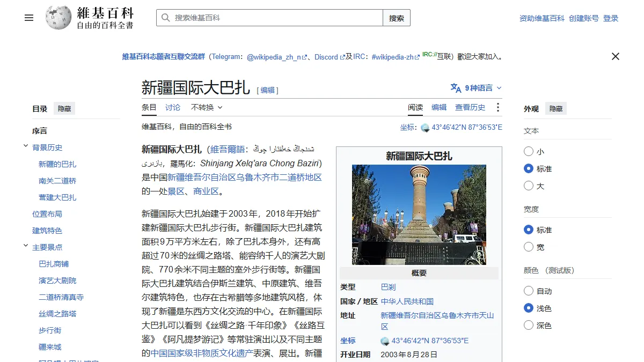Click the 资助维基百科 link
Screen dimensions: 644x362
point(542,18)
